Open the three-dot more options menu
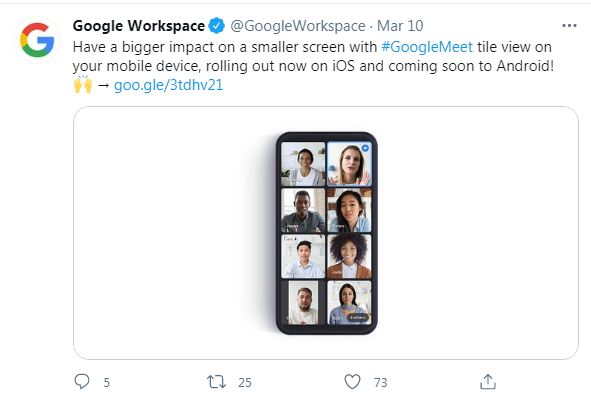 [x=569, y=26]
